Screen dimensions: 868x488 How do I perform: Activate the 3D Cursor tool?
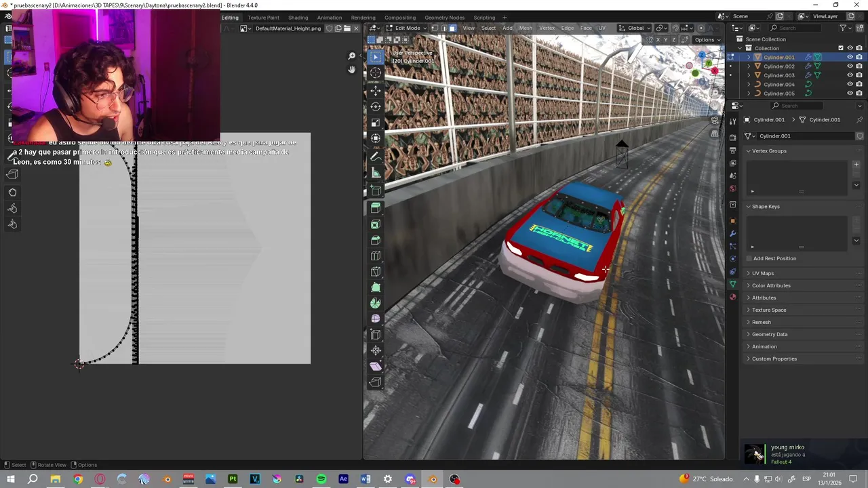tap(376, 73)
